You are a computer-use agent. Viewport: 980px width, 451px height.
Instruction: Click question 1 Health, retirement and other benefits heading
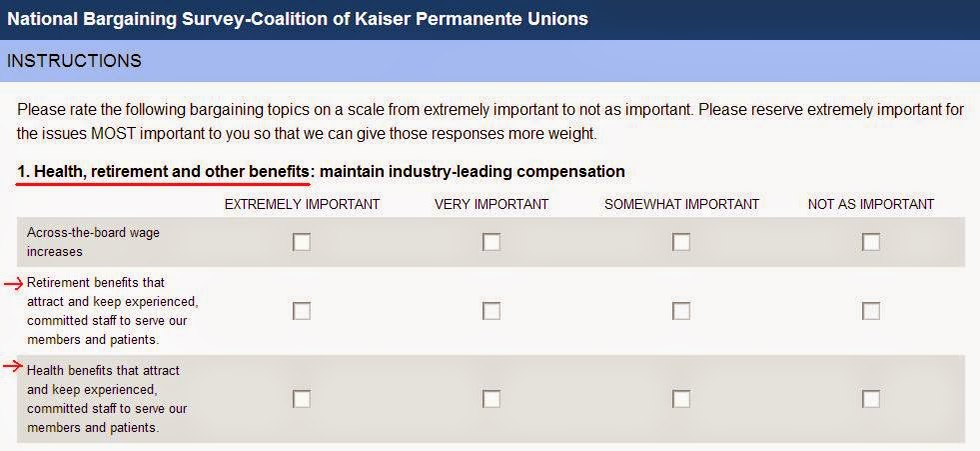pyautogui.click(x=321, y=171)
